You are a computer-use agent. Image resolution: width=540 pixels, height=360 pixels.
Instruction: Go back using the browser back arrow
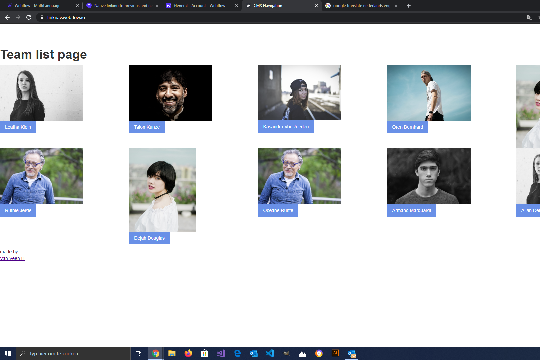point(7,17)
